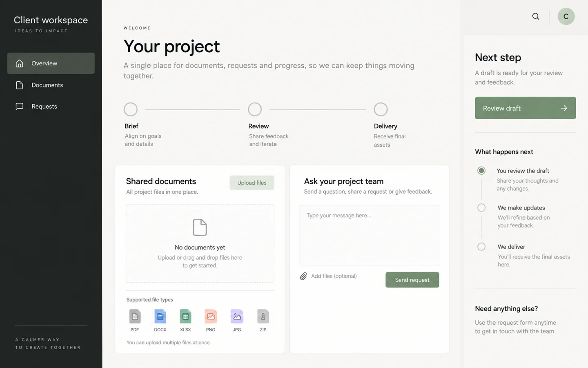Viewport: 588px width, 368px height.
Task: Click the document icon beside Documents
Action: (19, 85)
